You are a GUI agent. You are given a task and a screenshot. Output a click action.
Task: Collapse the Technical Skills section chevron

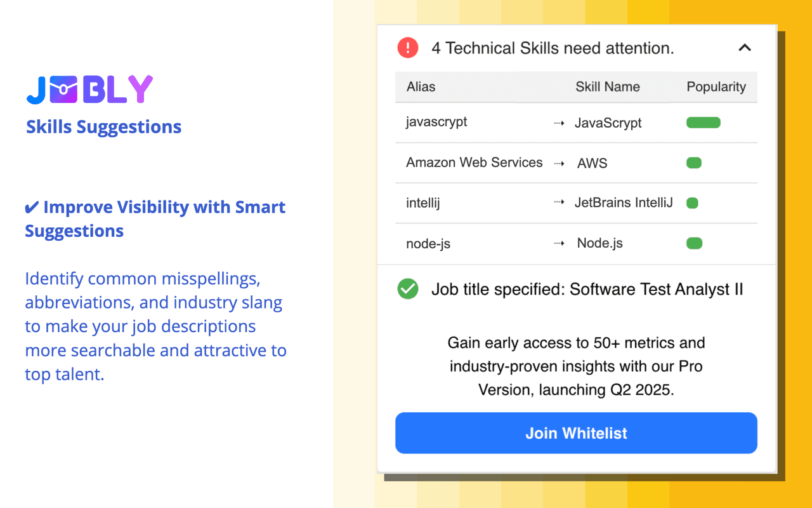coord(745,48)
